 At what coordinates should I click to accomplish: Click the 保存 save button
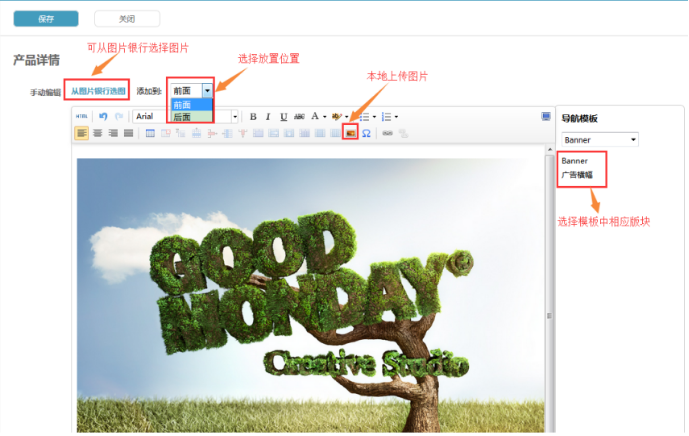(x=46, y=19)
